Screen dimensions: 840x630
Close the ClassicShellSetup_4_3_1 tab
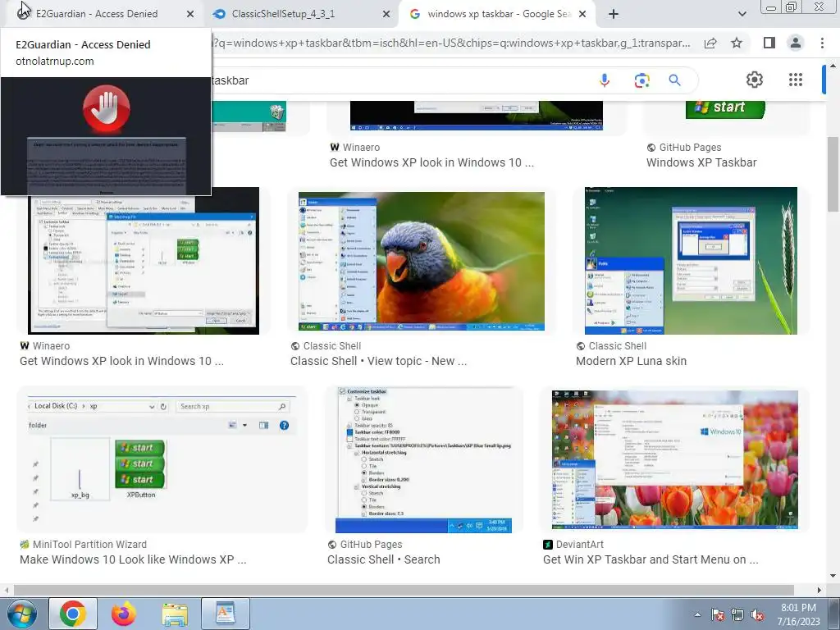click(x=386, y=15)
